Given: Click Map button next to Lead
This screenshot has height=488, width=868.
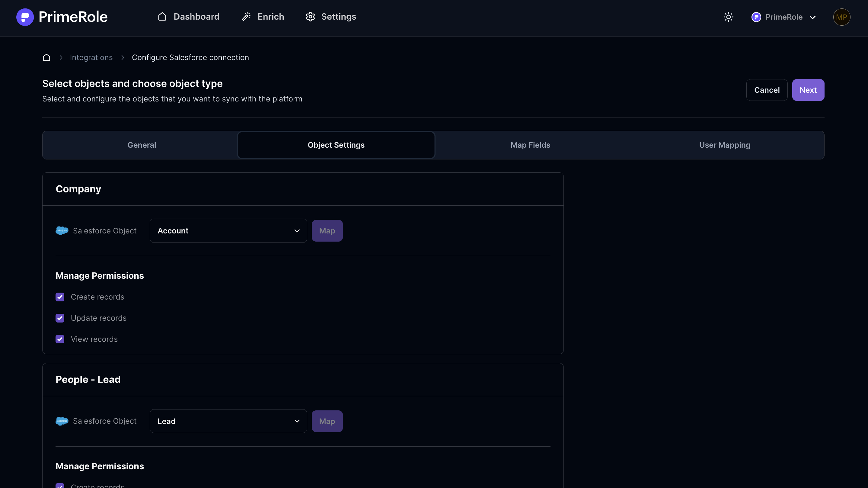Looking at the screenshot, I should pyautogui.click(x=327, y=421).
